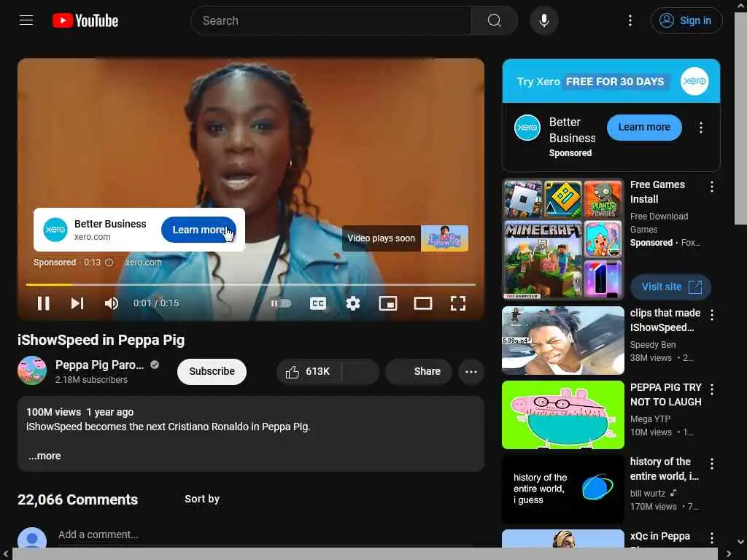
Task: Open xero.com link below ad overlay
Action: (144, 262)
